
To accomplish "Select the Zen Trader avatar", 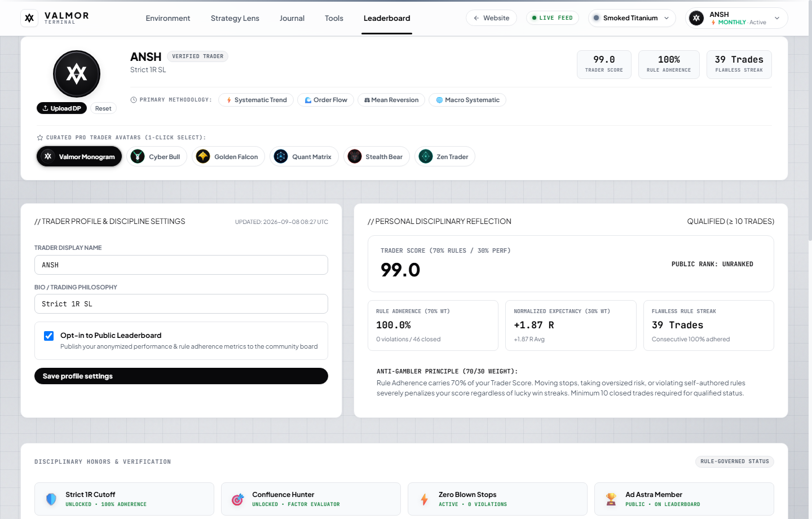I will pos(445,157).
